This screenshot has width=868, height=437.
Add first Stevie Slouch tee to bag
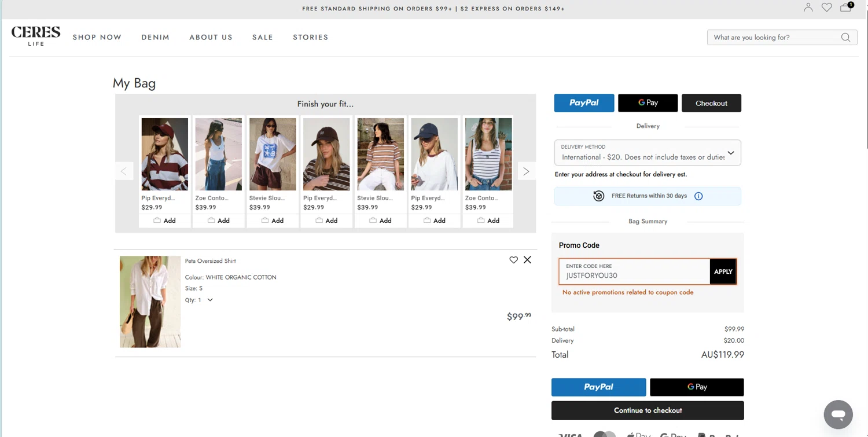(x=273, y=221)
